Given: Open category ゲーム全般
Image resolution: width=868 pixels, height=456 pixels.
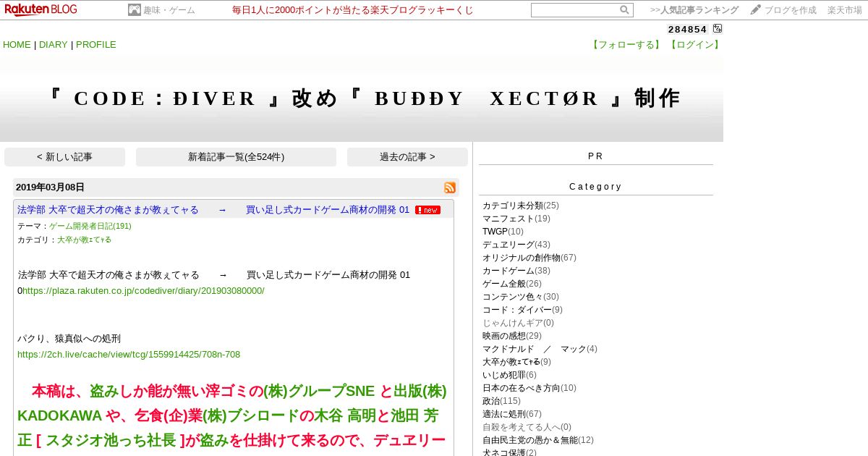Looking at the screenshot, I should click(x=504, y=284).
